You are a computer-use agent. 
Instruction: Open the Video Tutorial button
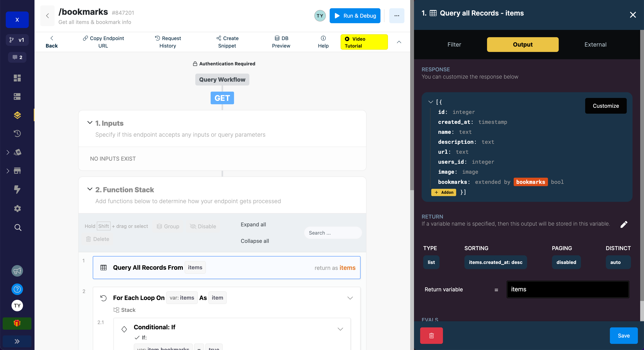[x=364, y=42]
